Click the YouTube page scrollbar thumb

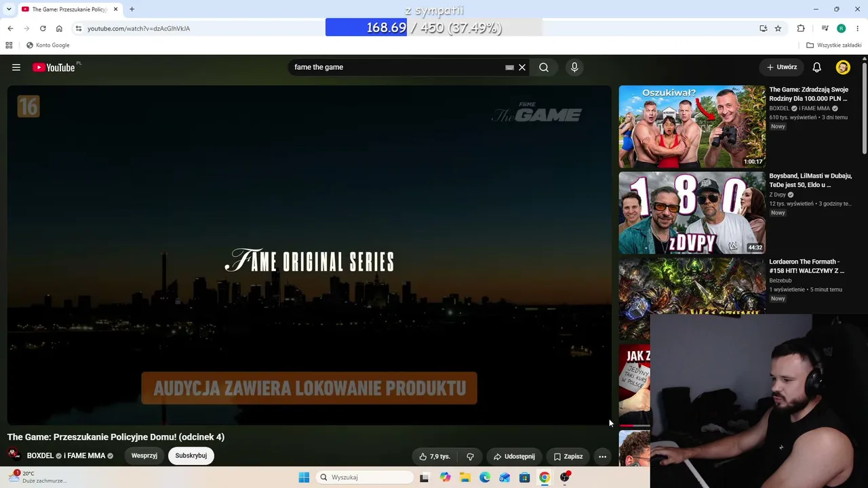tap(865, 108)
